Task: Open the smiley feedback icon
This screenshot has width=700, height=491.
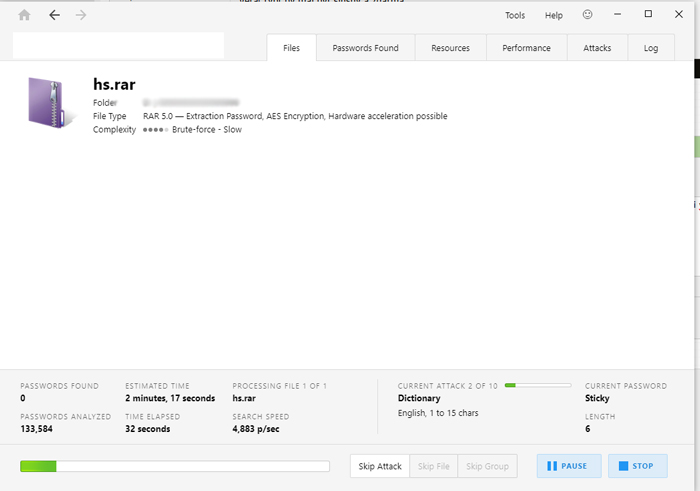Action: pos(588,15)
